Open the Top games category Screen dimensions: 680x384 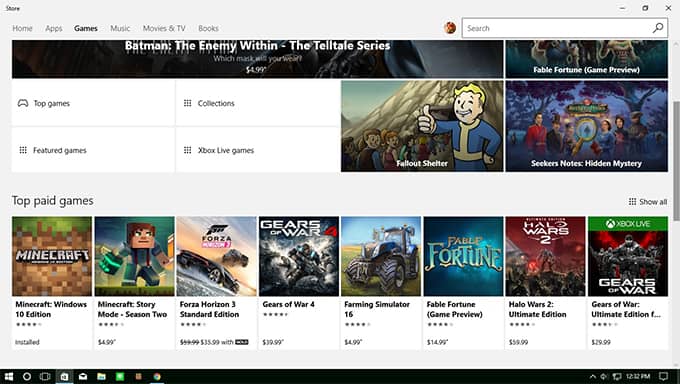93,103
